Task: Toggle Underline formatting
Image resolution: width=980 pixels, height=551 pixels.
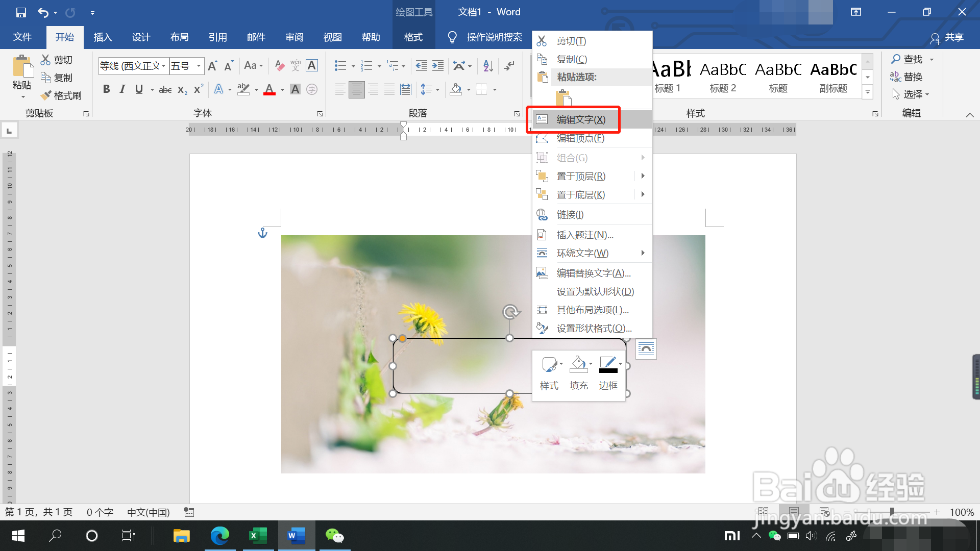Action: (x=139, y=90)
